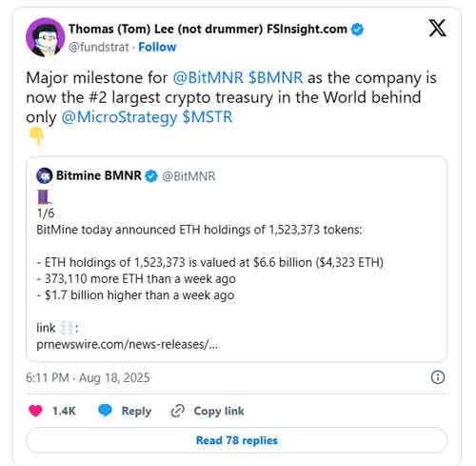Click the Copy link chain icon
The height and width of the screenshot is (466, 476).
tap(178, 411)
